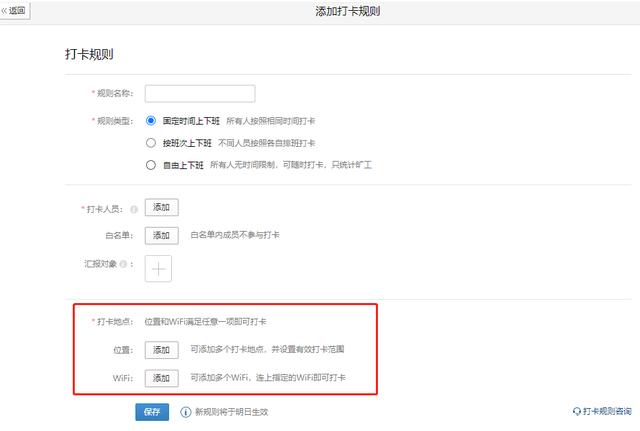This screenshot has width=640, height=431.
Task: Click the 打卡规则 section heading
Action: pyautogui.click(x=89, y=54)
